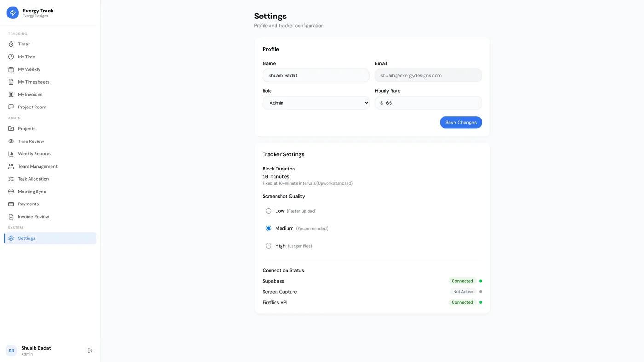Image resolution: width=644 pixels, height=362 pixels.
Task: Open My Weekly view
Action: [x=50, y=69]
